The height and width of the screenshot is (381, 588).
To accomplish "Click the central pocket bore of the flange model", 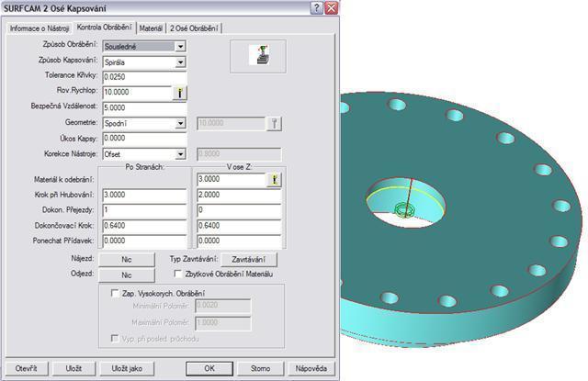I will click(x=406, y=203).
